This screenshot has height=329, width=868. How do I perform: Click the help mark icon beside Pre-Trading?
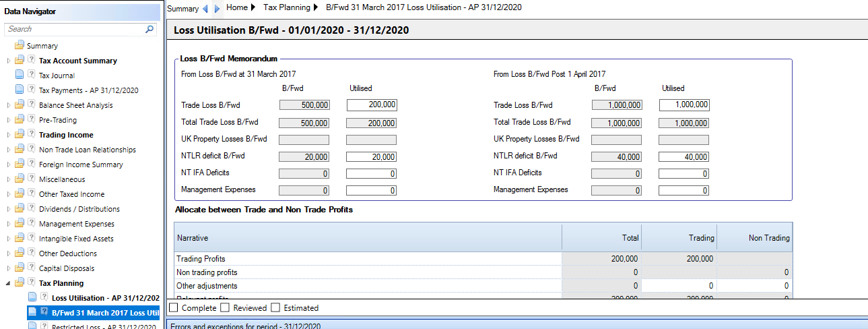31,120
